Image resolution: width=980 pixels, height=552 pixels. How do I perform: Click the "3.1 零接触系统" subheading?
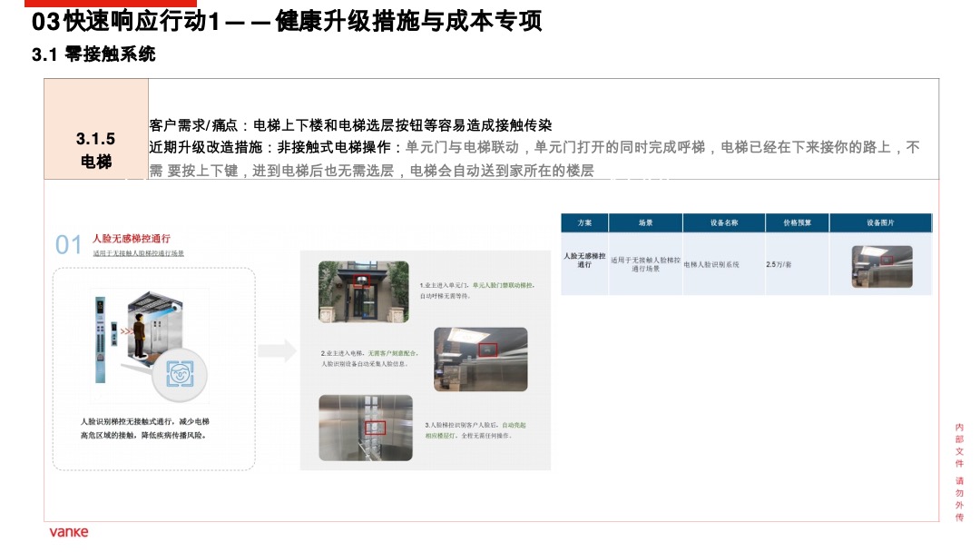(94, 54)
